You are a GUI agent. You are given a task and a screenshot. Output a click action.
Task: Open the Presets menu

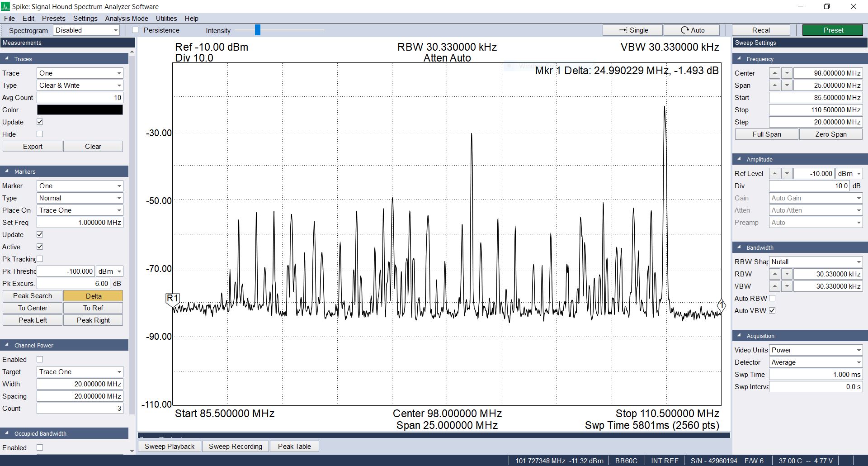tap(53, 19)
